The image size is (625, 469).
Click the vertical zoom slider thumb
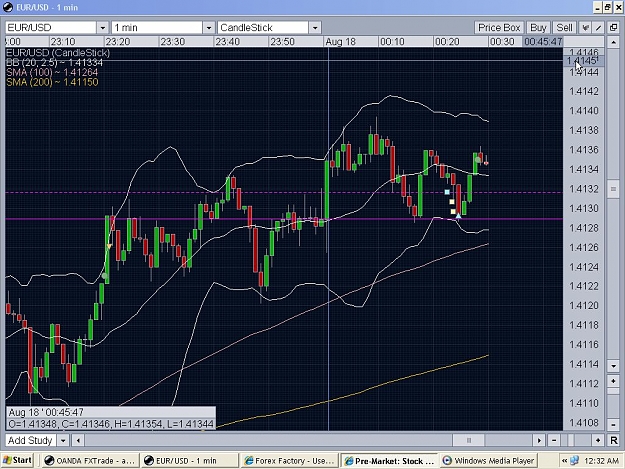coord(613,391)
